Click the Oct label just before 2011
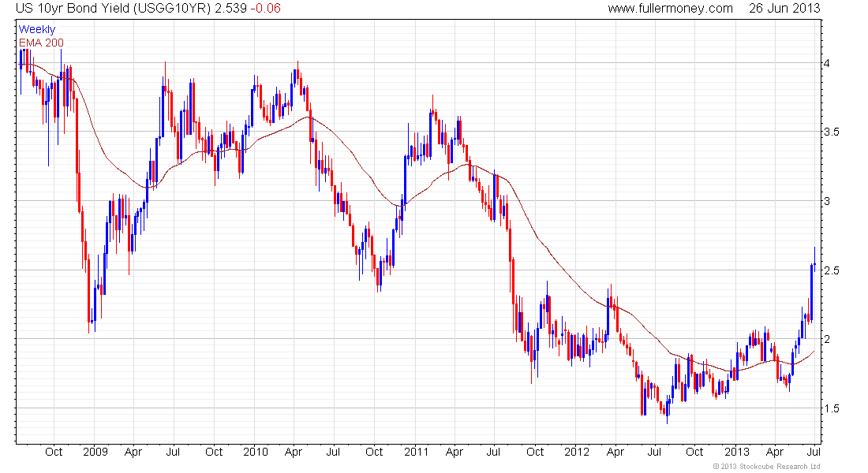Viewport: 868px width, 473px height. pos(374,452)
